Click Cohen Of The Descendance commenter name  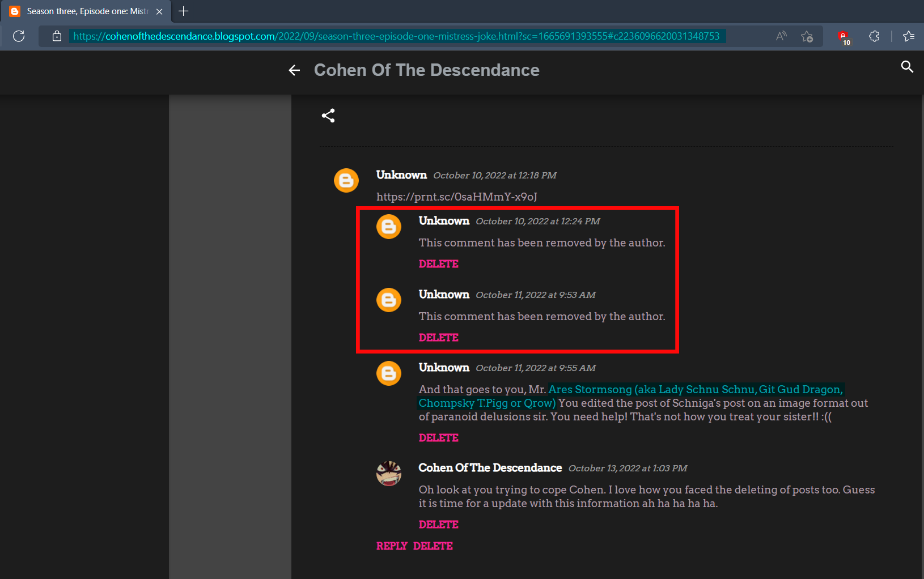coord(490,468)
